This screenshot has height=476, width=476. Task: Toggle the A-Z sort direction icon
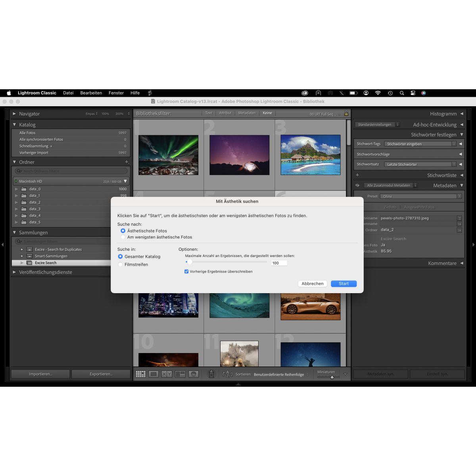[228, 374]
